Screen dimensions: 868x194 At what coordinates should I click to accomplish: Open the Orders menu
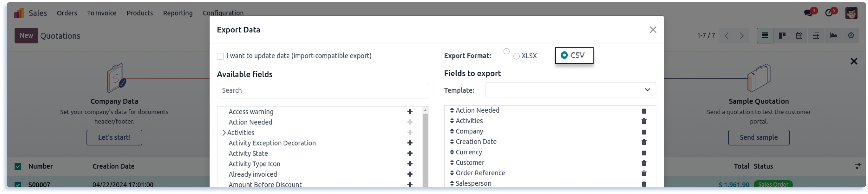coord(67,13)
